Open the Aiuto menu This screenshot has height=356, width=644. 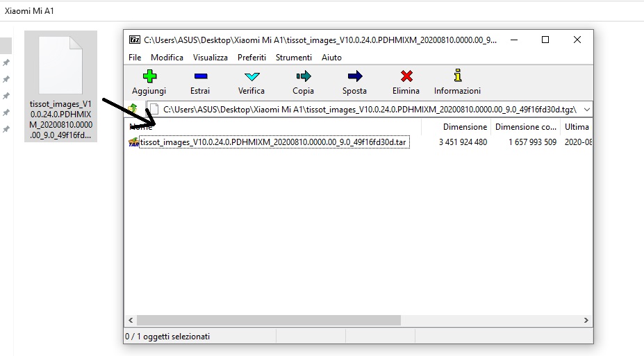(331, 58)
